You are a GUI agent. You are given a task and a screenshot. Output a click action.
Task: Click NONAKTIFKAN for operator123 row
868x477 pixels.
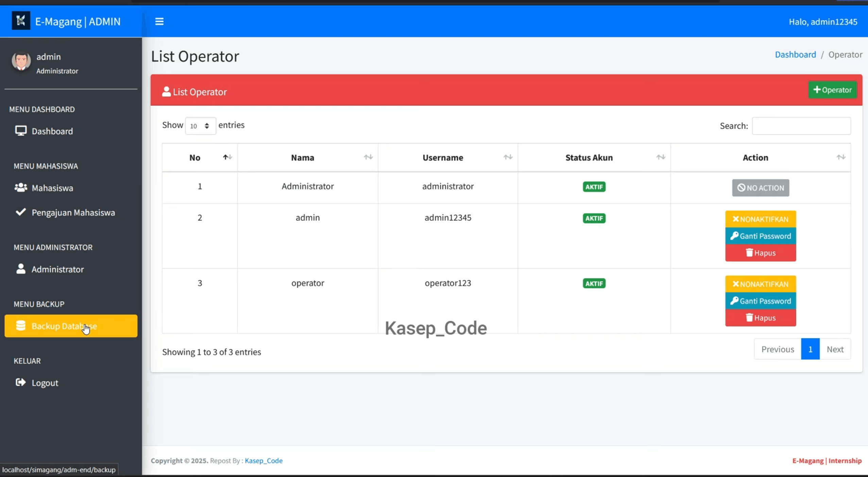click(761, 284)
